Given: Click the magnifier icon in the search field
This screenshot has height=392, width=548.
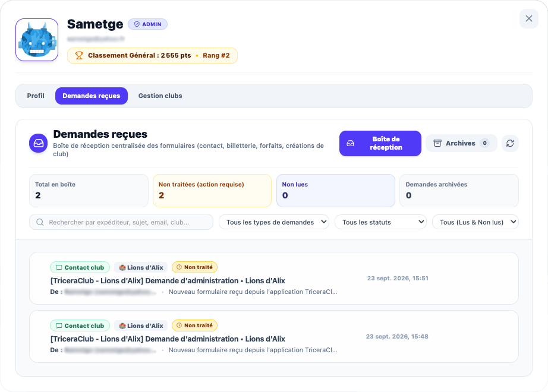Looking at the screenshot, I should 40,222.
